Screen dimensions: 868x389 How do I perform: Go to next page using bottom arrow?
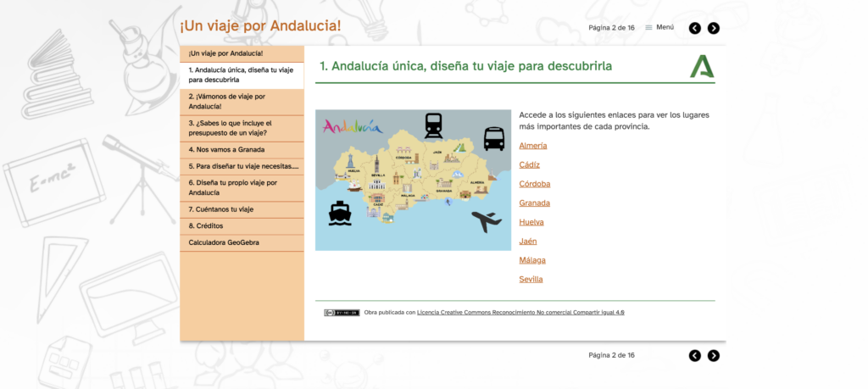point(714,356)
